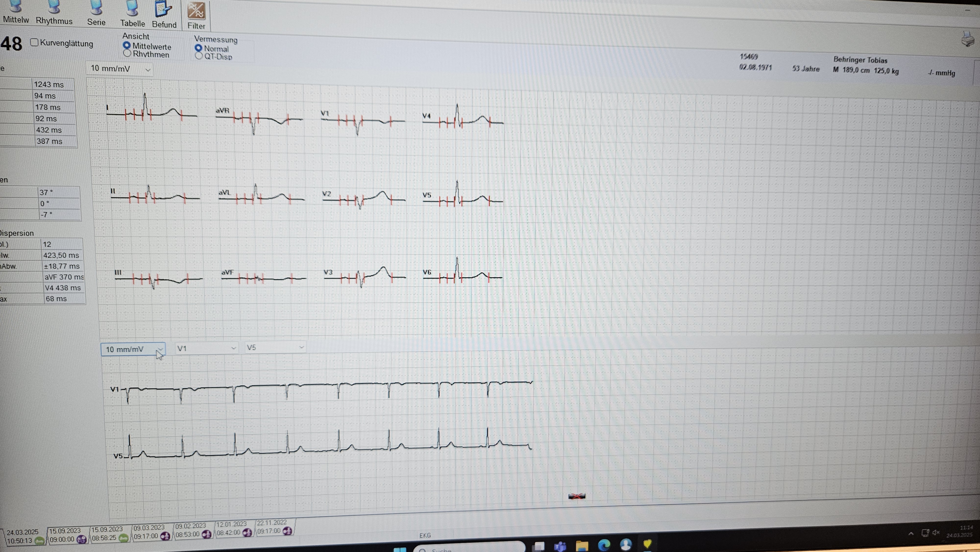Open Microsoft Teams from the taskbar
Screen dimensions: 980x552
click(x=560, y=547)
